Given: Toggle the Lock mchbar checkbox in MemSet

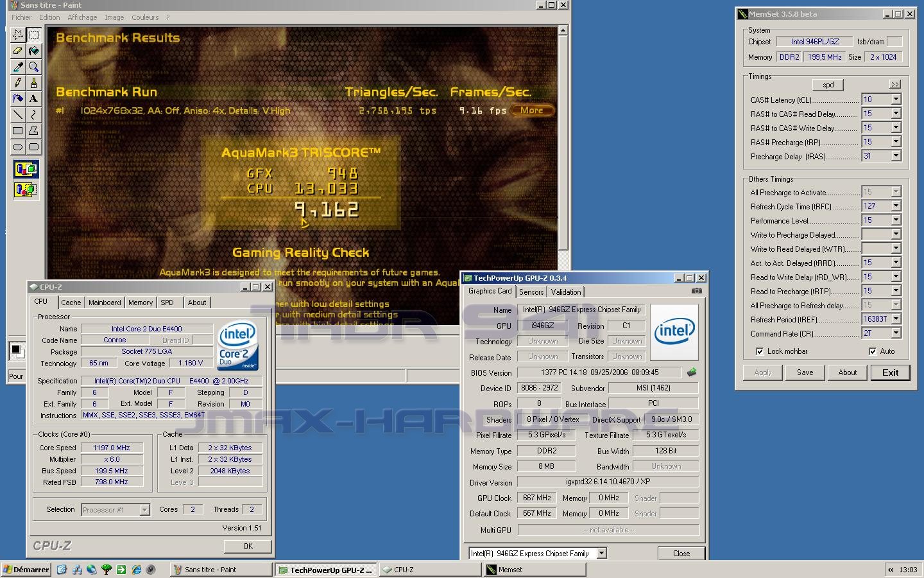Looking at the screenshot, I should click(x=760, y=351).
